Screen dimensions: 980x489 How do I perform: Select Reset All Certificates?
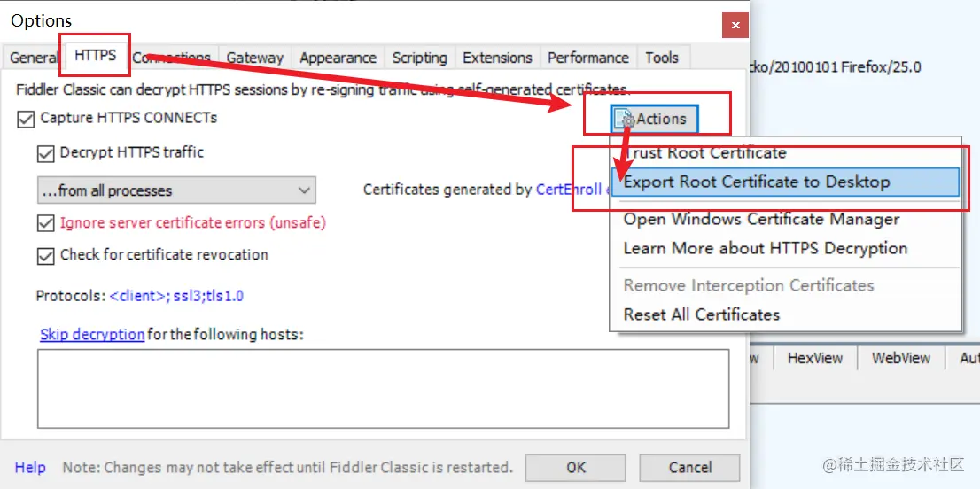[x=785, y=314]
